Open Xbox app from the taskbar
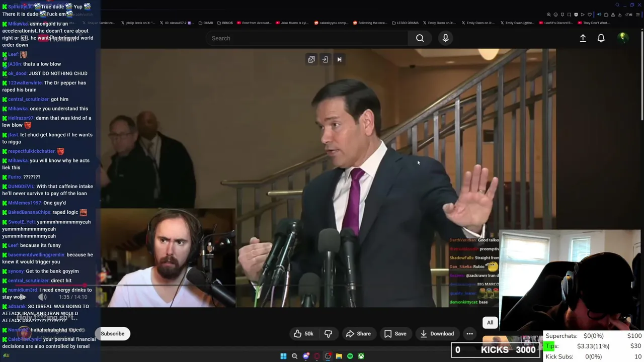The image size is (644, 362). click(x=361, y=356)
